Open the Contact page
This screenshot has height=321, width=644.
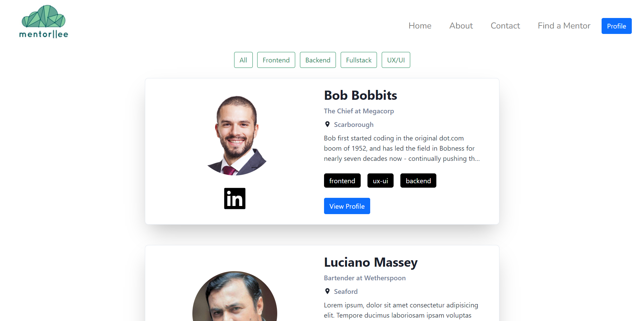(x=505, y=26)
